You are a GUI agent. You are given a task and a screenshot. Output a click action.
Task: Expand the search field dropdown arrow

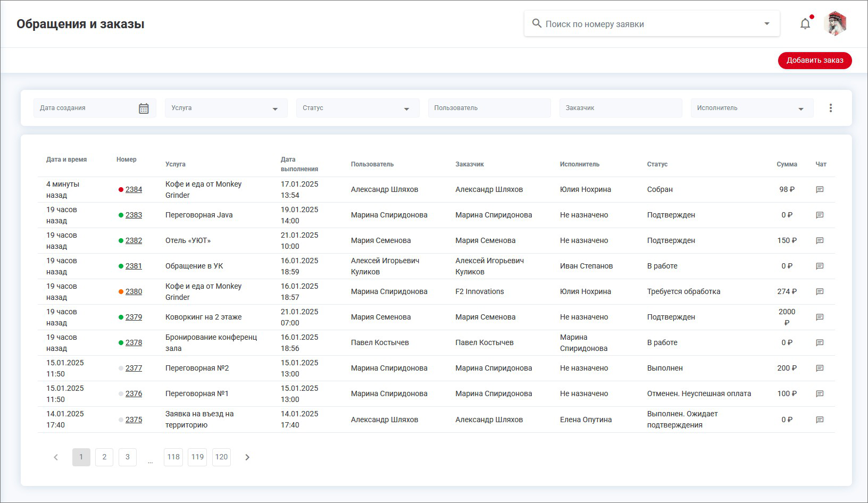point(766,24)
